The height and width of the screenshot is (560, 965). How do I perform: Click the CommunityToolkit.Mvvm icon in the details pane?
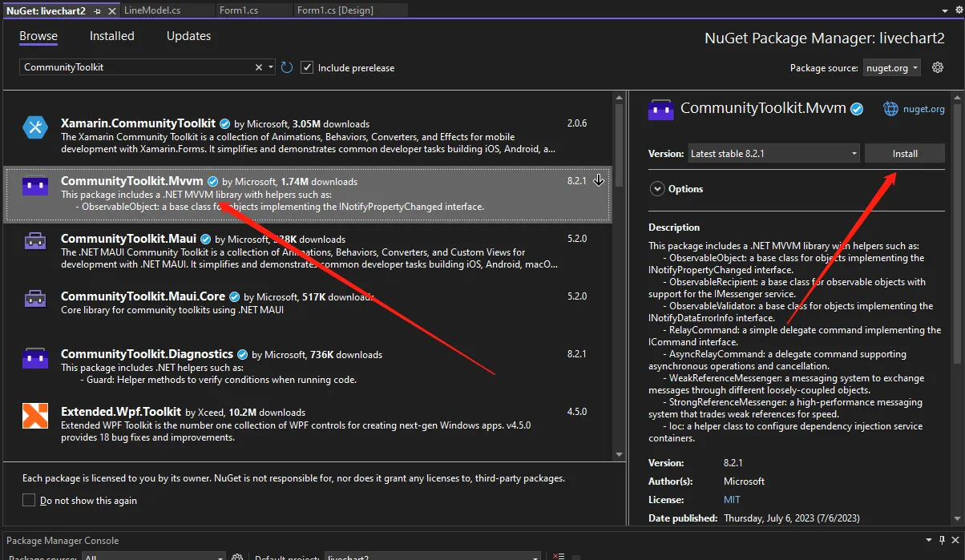(x=661, y=110)
